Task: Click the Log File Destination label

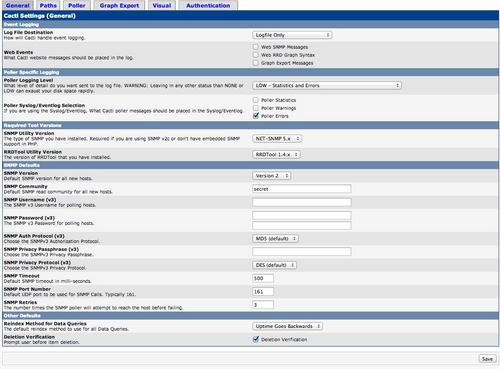Action: (28, 32)
